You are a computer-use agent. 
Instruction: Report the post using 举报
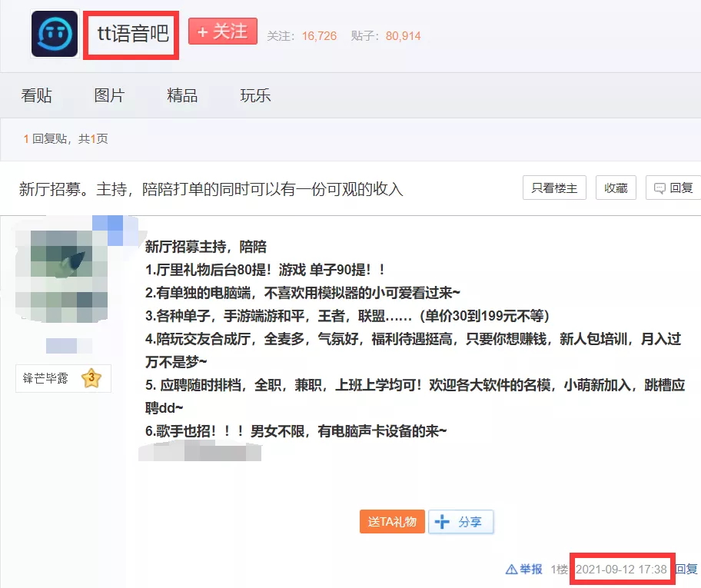point(524,570)
